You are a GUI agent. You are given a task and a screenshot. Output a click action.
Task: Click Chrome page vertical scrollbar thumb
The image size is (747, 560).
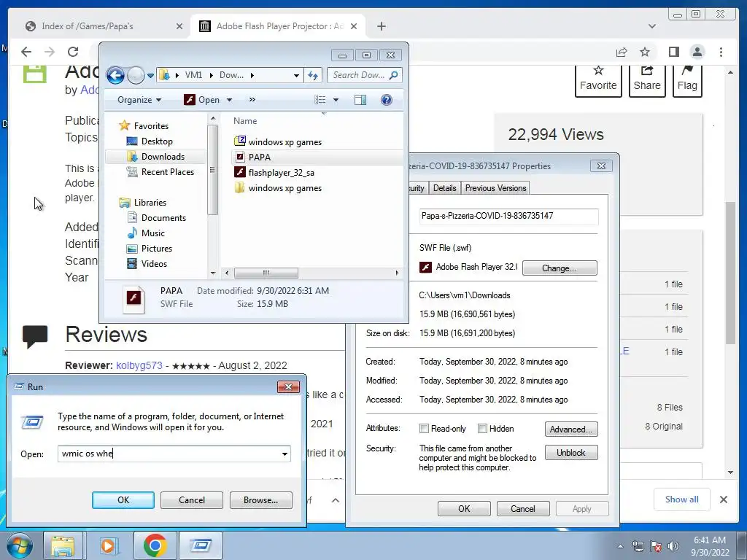[730, 273]
